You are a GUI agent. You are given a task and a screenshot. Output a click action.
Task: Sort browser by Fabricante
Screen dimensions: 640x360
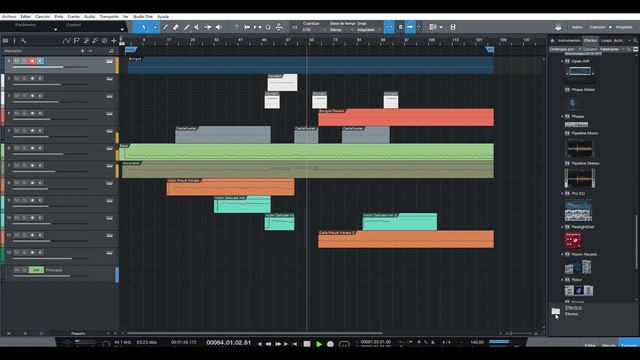[609, 49]
